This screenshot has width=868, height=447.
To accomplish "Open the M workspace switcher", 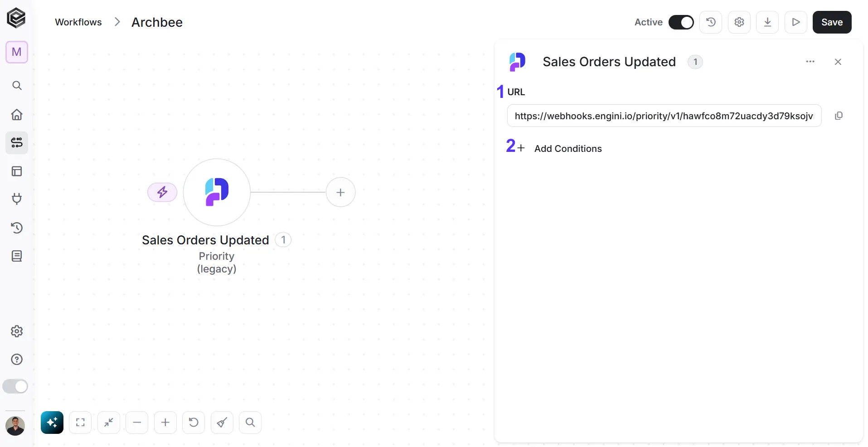I will 17,52.
